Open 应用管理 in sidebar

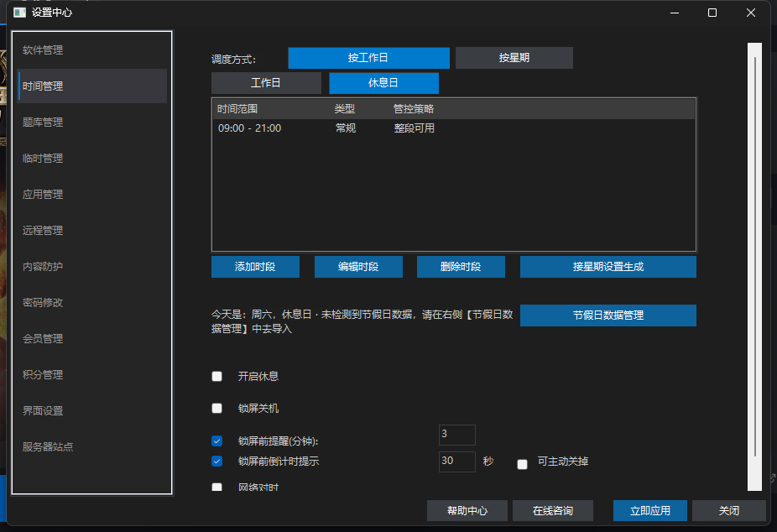92,195
